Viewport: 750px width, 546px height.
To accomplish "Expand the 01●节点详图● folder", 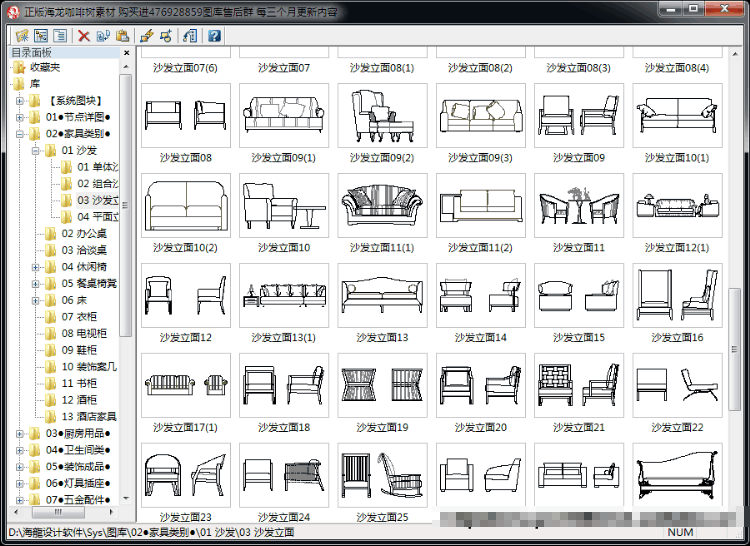I will pyautogui.click(x=20, y=117).
